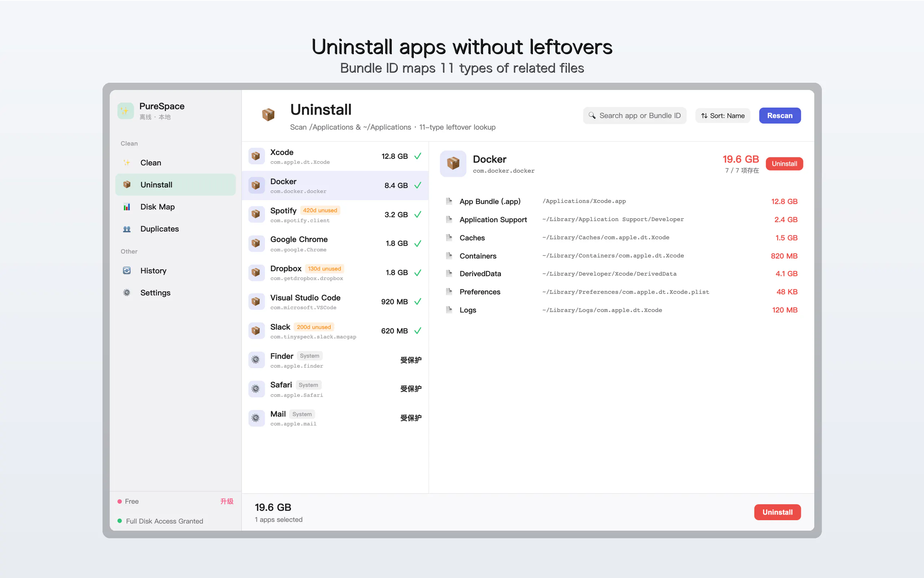Click the file icon beside Logs

pyautogui.click(x=449, y=310)
